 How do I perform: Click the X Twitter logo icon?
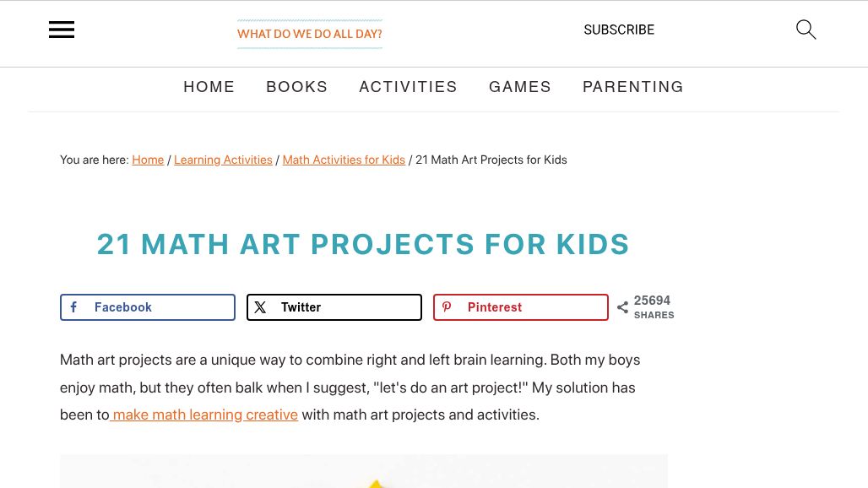pos(260,307)
